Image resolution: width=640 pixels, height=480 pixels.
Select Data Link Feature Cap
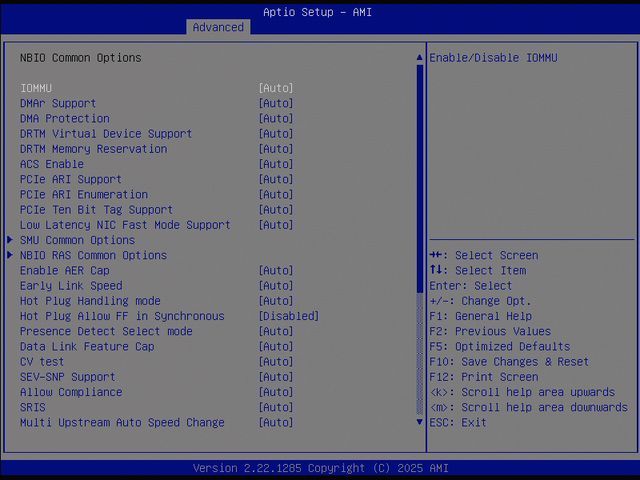pos(87,347)
